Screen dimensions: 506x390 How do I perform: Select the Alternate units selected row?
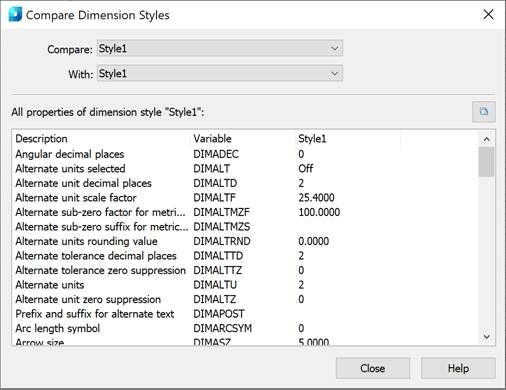245,169
